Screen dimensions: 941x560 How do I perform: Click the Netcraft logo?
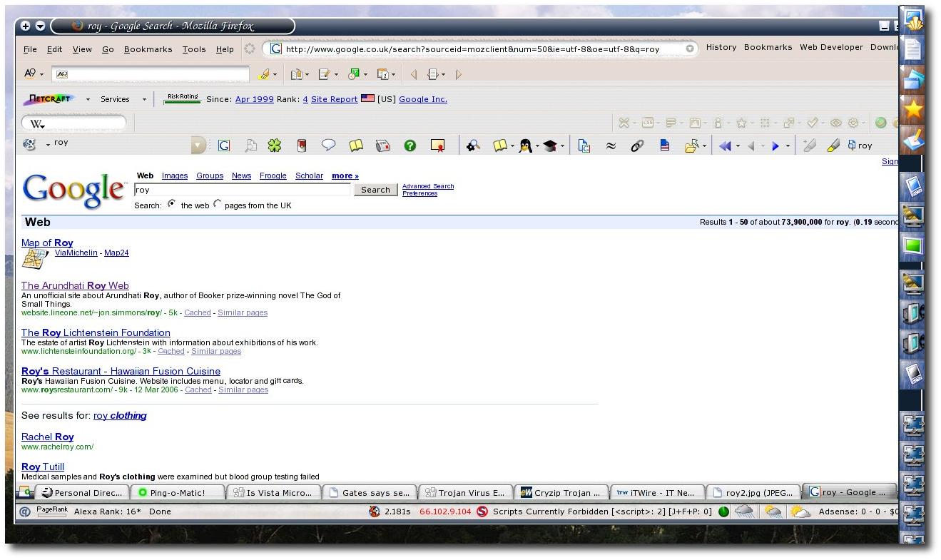[50, 99]
